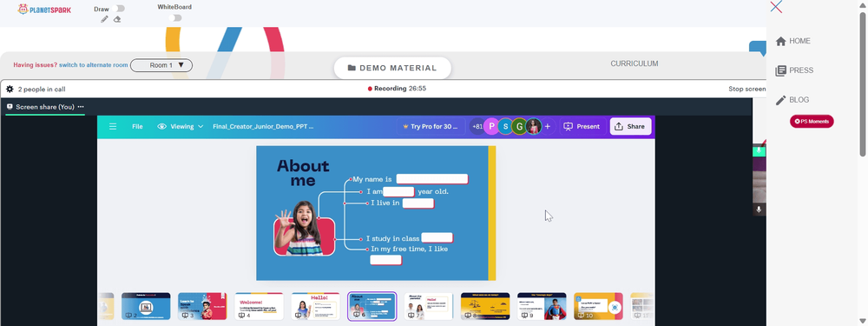Click the PRESS newspaper icon
This screenshot has width=868, height=326.
pos(780,70)
